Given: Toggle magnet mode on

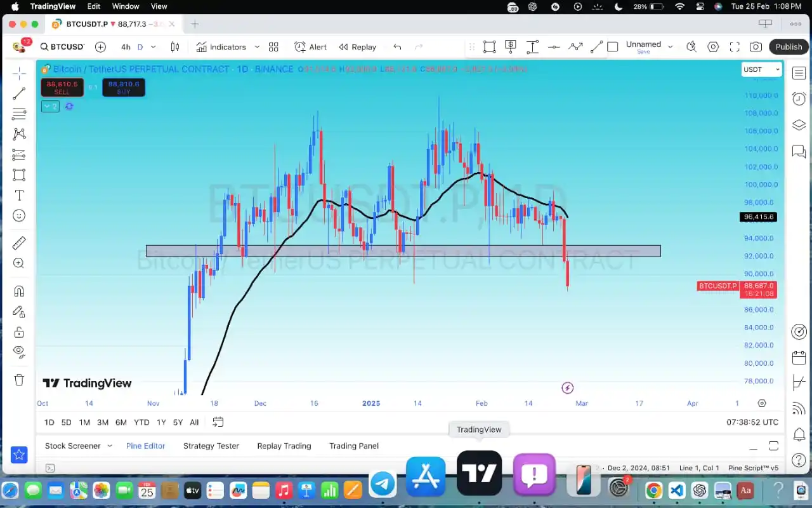Looking at the screenshot, I should (19, 291).
